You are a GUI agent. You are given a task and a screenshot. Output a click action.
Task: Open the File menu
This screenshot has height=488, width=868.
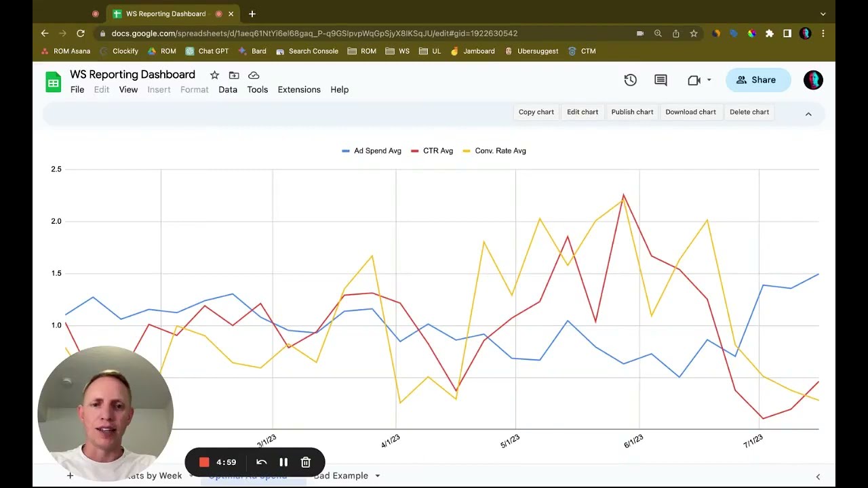tap(77, 89)
